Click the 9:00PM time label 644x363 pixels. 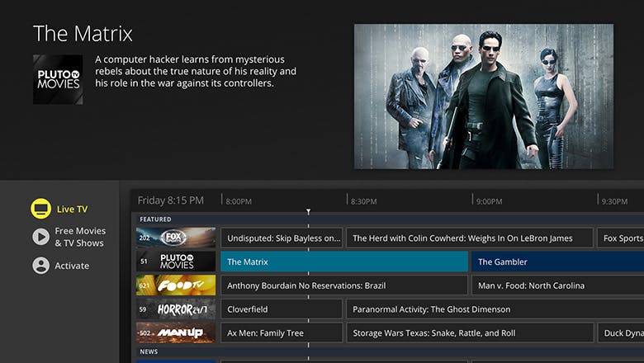click(x=489, y=201)
